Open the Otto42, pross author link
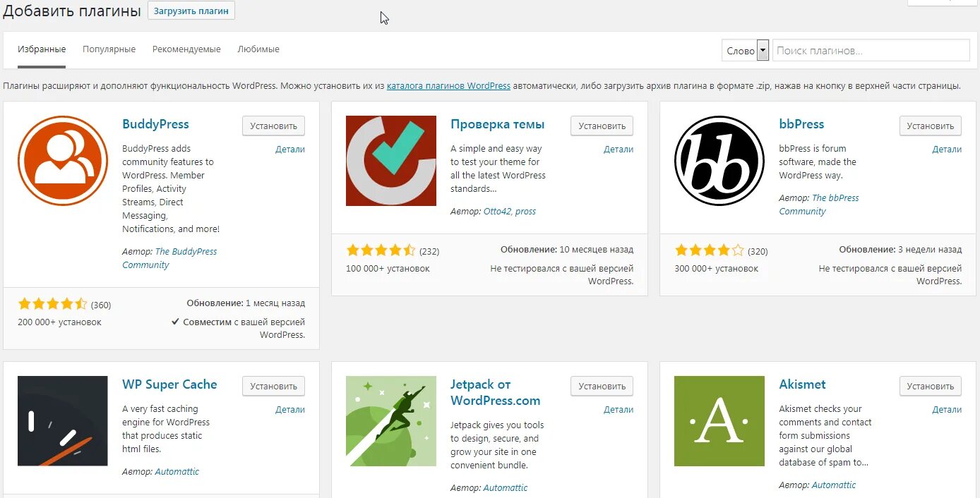 (x=510, y=211)
